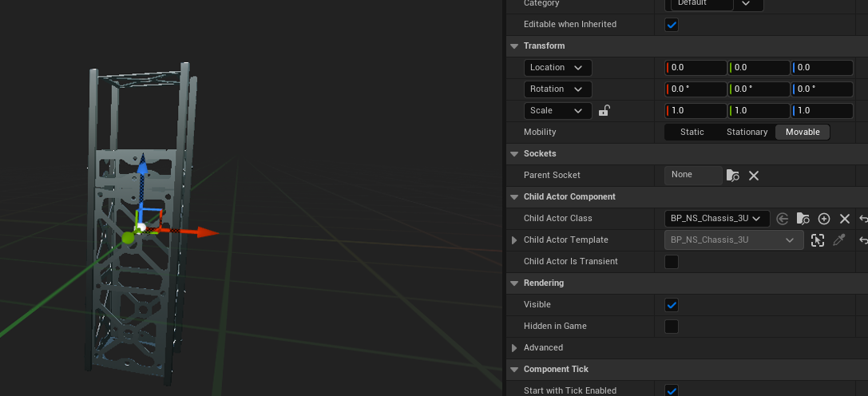Set Mobility to Stationary

747,133
